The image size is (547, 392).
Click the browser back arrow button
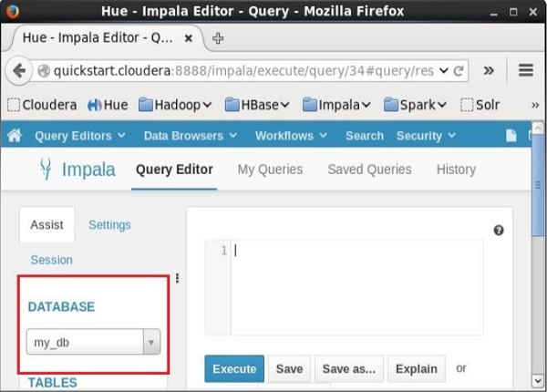tap(19, 70)
